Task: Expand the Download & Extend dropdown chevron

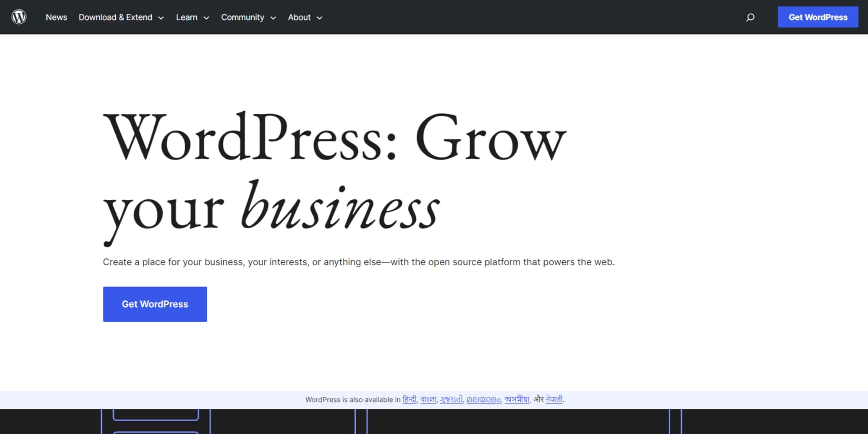Action: click(x=162, y=17)
